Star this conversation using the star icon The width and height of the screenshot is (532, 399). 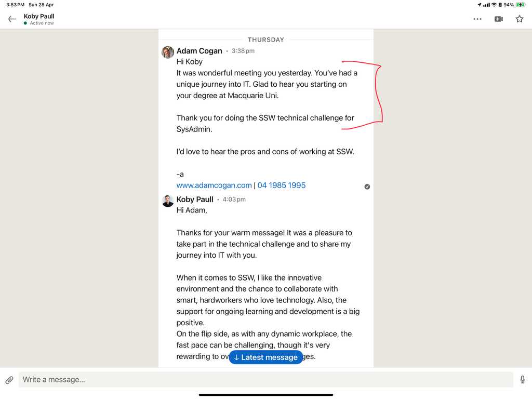coord(520,18)
